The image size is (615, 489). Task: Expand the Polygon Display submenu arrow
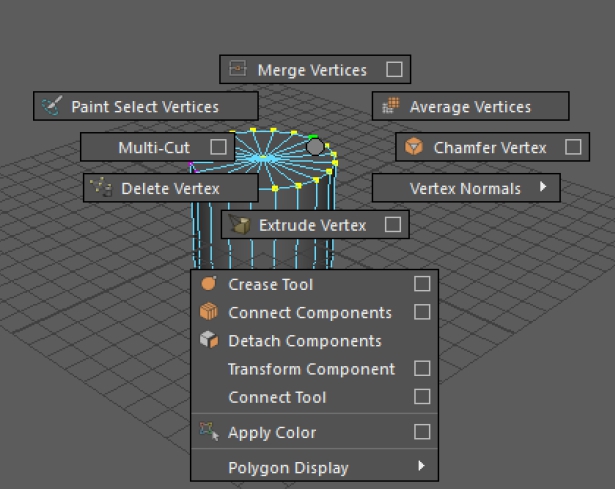[422, 466]
